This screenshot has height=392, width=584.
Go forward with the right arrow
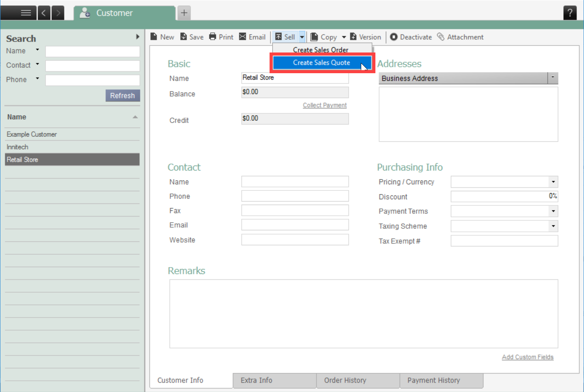(x=58, y=13)
